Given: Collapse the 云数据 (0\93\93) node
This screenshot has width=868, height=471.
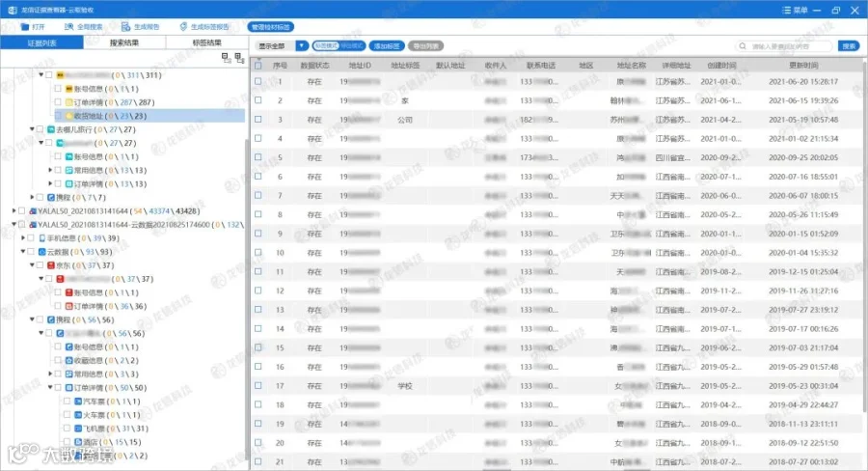Looking at the screenshot, I should click(x=23, y=252).
